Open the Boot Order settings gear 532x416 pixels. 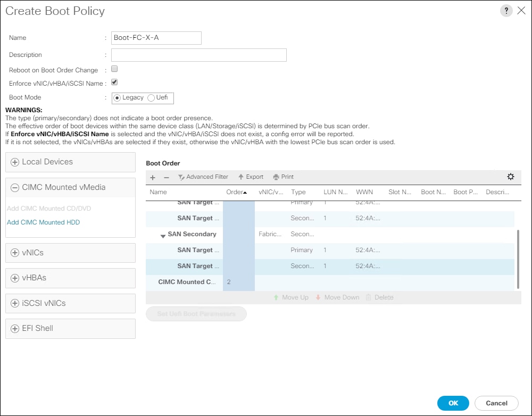511,177
